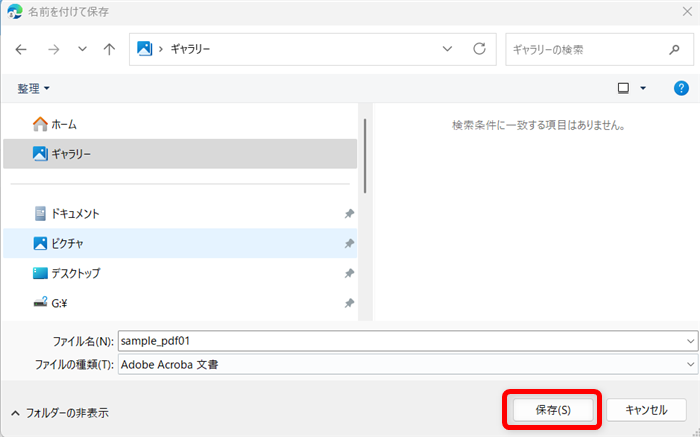Refresh the Gallery folder view
The image size is (700, 437).
coord(479,48)
